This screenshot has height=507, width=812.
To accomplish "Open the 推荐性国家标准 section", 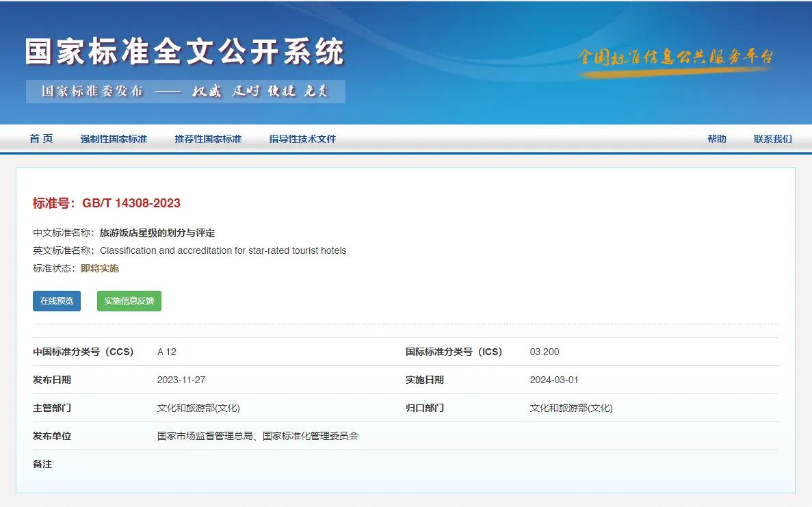I will [207, 138].
